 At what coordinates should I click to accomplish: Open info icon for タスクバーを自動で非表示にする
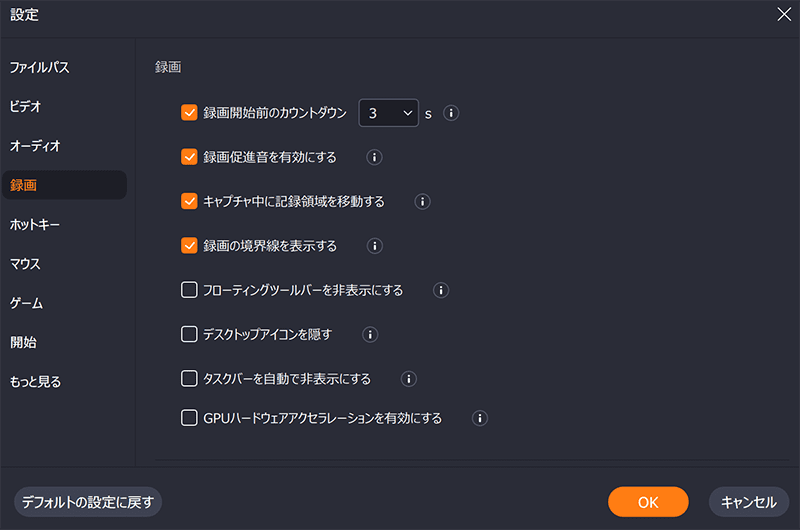(409, 379)
